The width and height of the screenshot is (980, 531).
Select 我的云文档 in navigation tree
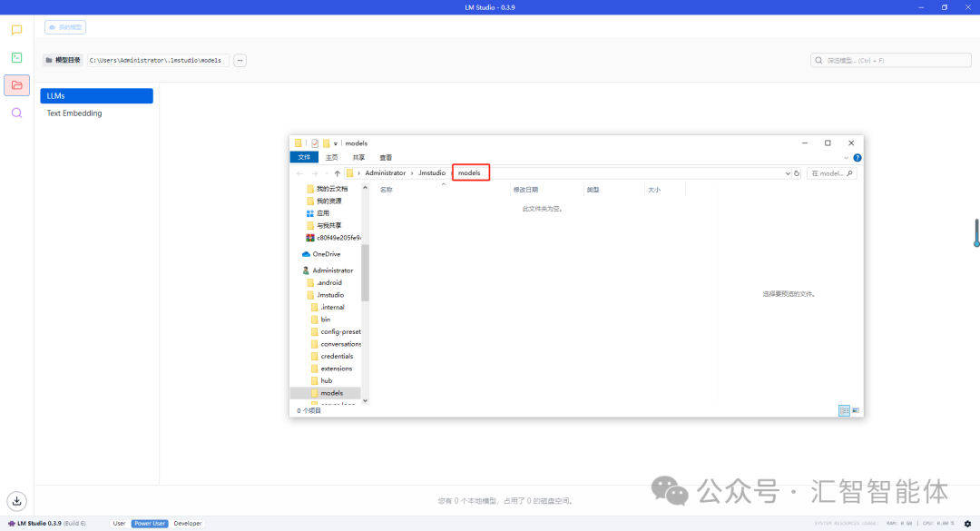(327, 189)
